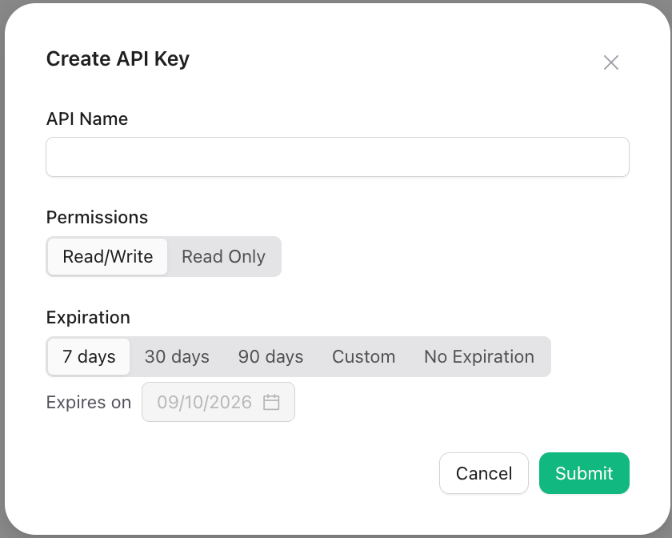This screenshot has width=672, height=538.
Task: Close the Create API Key dialog
Action: coord(611,63)
